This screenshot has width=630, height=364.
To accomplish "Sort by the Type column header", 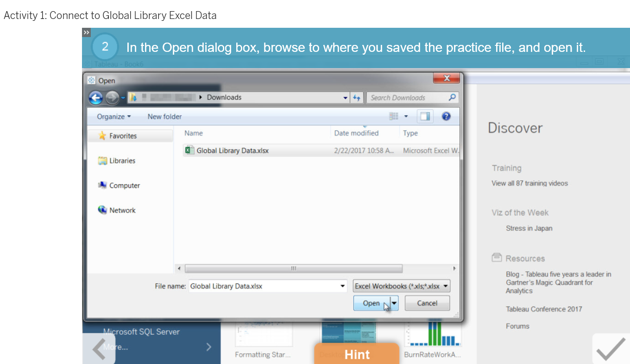I will 410,133.
